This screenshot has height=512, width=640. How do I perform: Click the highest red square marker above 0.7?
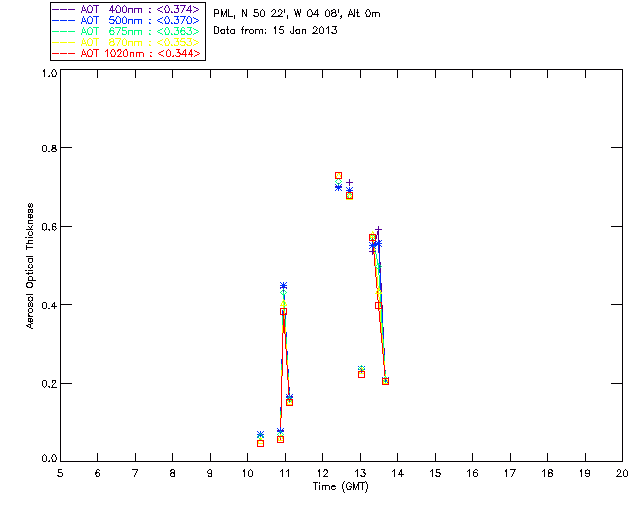(x=338, y=176)
